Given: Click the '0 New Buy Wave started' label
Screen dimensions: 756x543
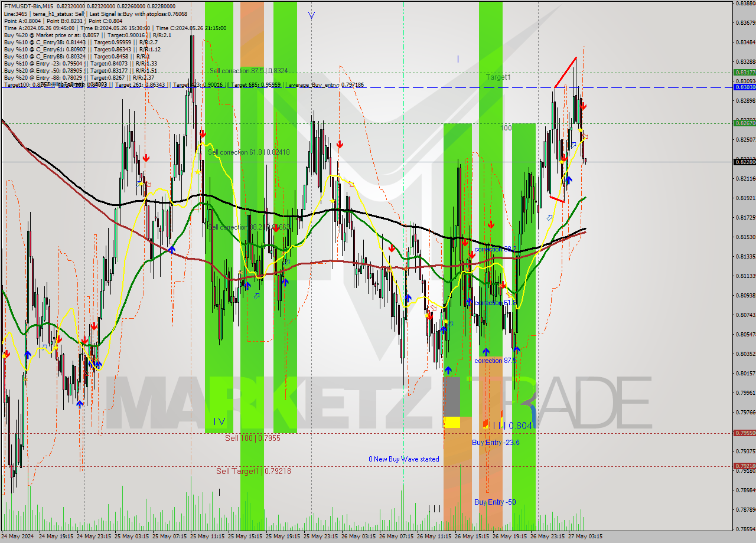Looking at the screenshot, I should pos(404,459).
